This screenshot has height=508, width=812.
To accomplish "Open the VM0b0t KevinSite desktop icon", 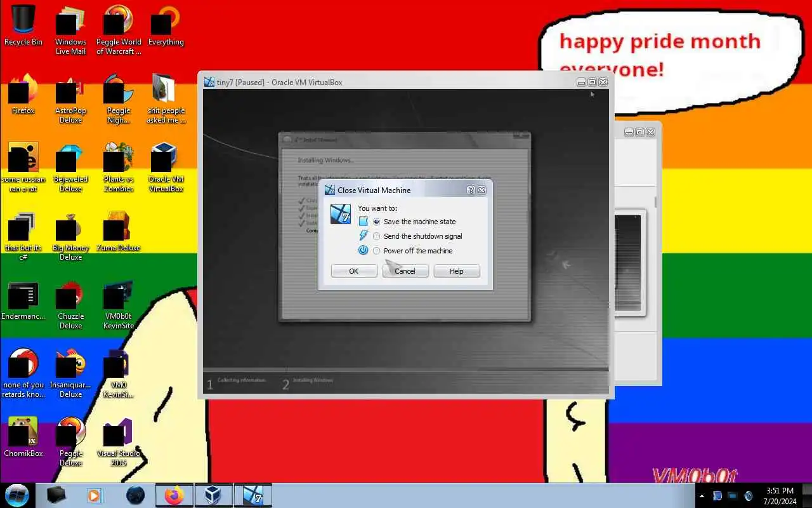I will coord(119,304).
